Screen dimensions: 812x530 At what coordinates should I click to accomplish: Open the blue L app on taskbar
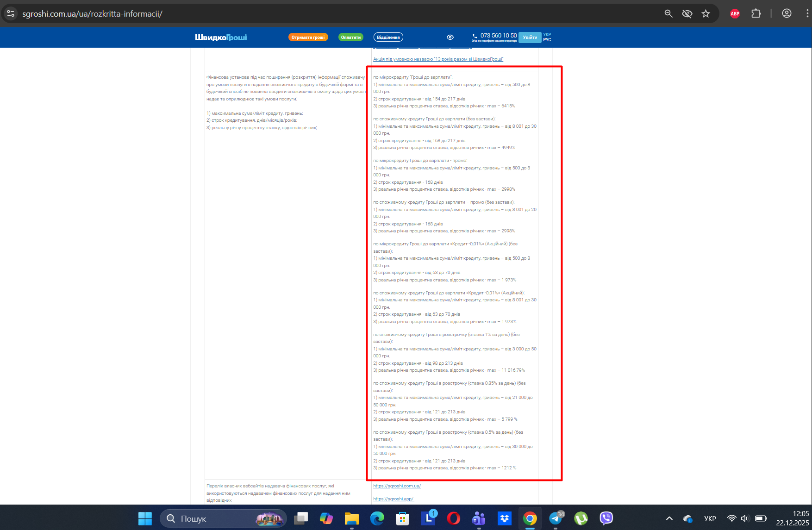tap(428, 518)
